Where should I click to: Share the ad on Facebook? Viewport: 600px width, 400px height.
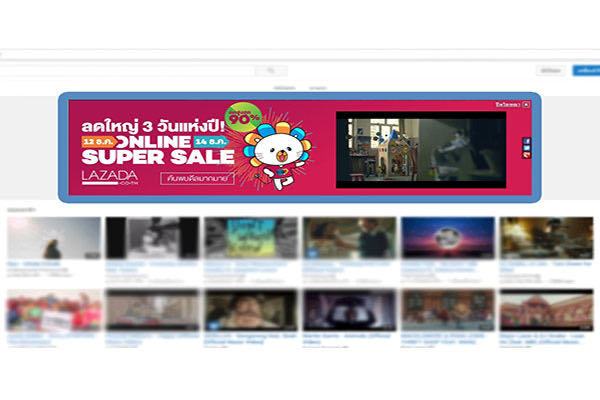527,141
